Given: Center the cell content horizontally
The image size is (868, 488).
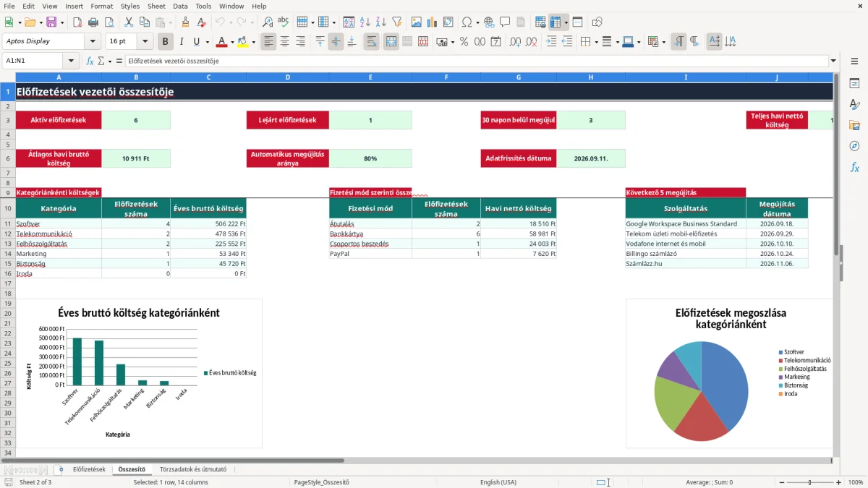Looking at the screenshot, I should tap(284, 42).
